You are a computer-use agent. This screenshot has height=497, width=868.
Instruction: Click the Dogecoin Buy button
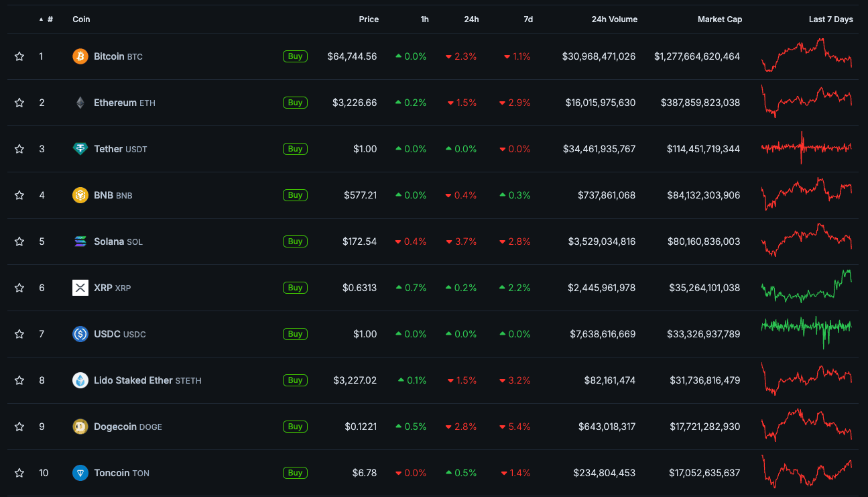(x=295, y=427)
